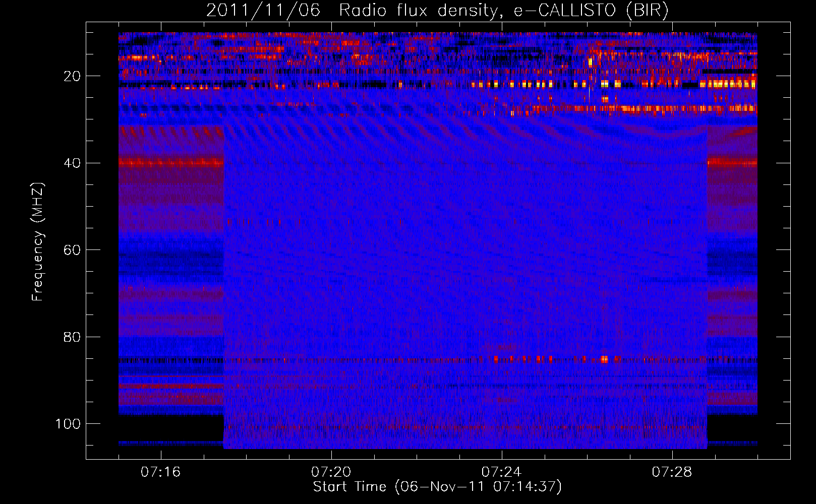Click the plot title '2011/11/06 Radio flux density'
Image resolution: width=816 pixels, height=504 pixels.
[437, 11]
